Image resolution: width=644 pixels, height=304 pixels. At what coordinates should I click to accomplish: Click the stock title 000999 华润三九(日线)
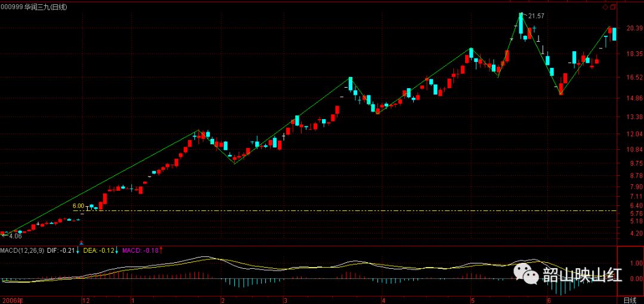tap(33, 7)
